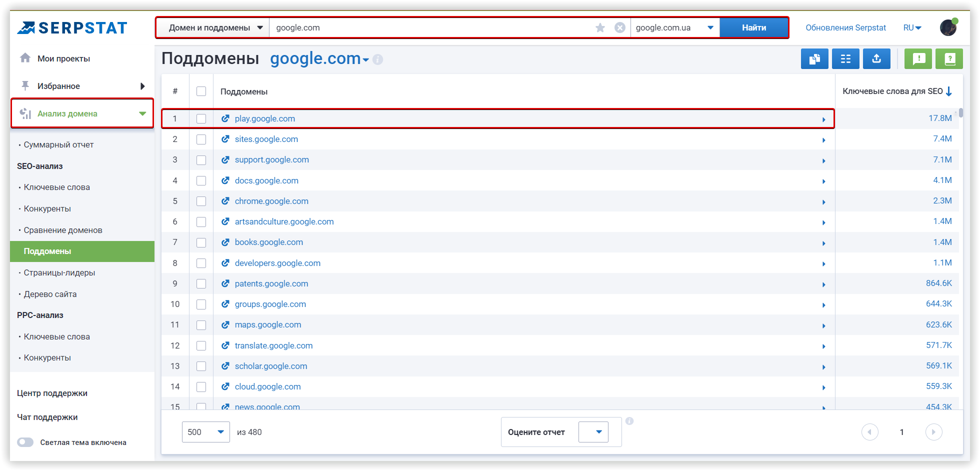980x471 pixels.
Task: Check the box for patents.google.com
Action: (x=201, y=283)
